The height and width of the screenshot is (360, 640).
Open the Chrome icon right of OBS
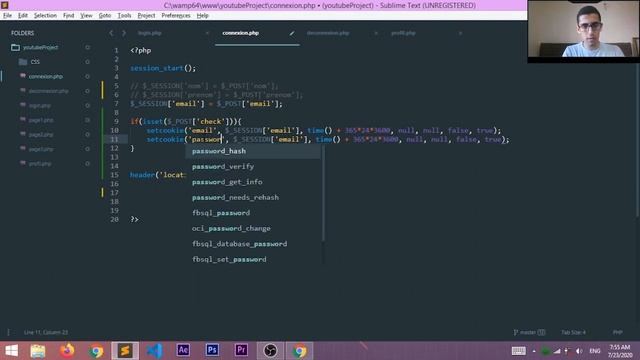point(299,351)
